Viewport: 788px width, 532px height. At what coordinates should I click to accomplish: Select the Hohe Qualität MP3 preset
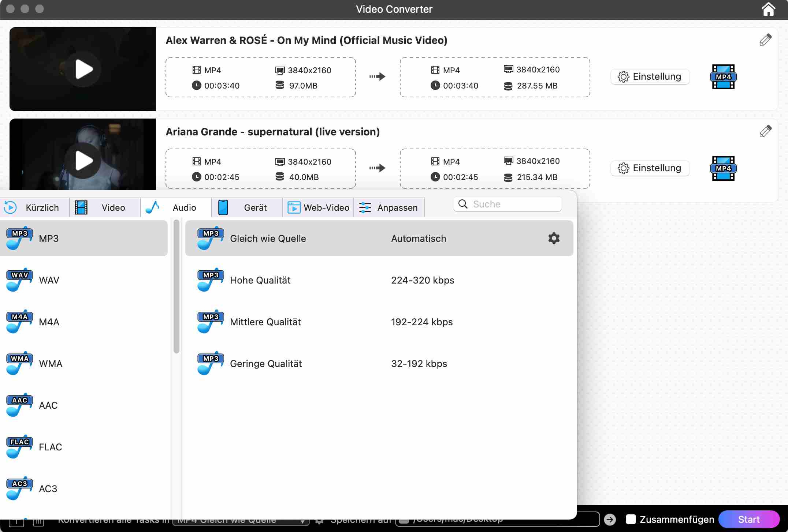(x=260, y=280)
